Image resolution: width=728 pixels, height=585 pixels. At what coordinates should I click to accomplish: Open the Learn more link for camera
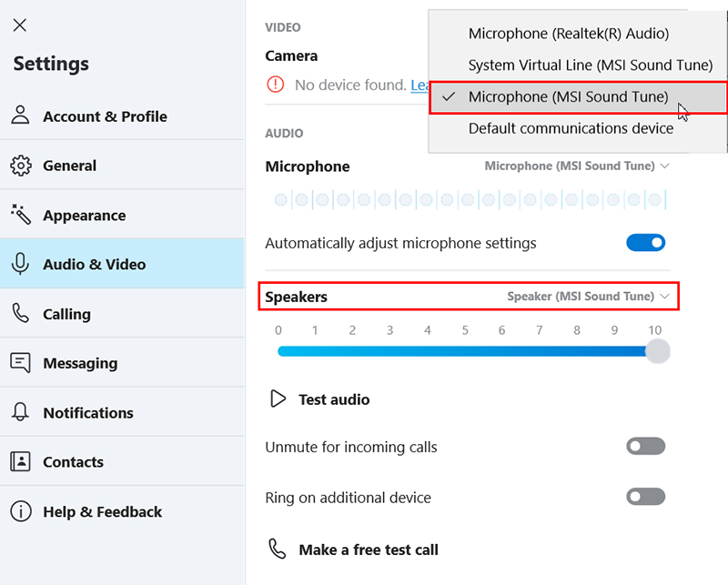click(420, 85)
